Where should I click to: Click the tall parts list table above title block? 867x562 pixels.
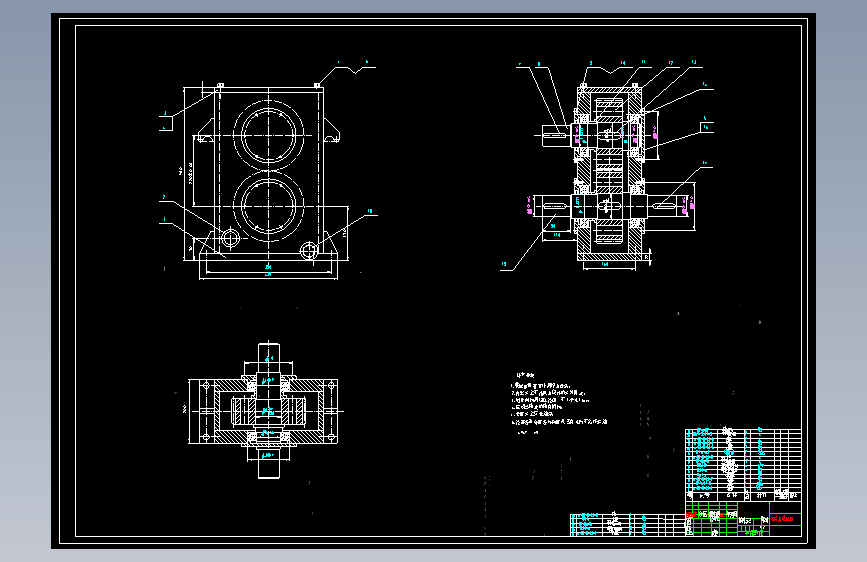[743, 465]
